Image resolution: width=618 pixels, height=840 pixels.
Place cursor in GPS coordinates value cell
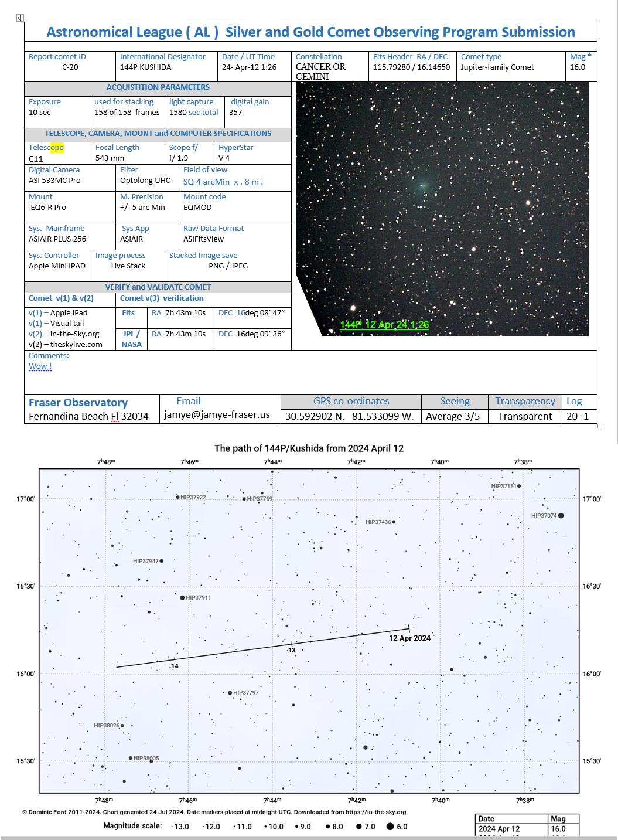(x=350, y=416)
